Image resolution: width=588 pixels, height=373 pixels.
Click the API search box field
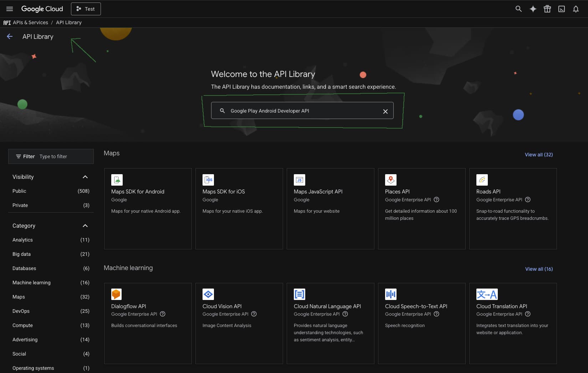(302, 110)
